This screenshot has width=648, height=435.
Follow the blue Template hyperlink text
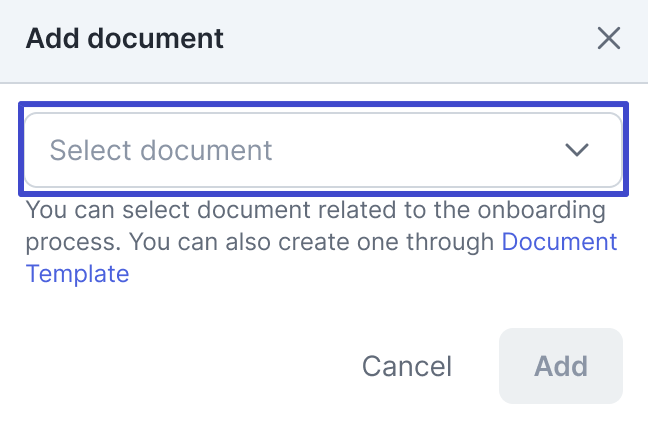point(77,273)
